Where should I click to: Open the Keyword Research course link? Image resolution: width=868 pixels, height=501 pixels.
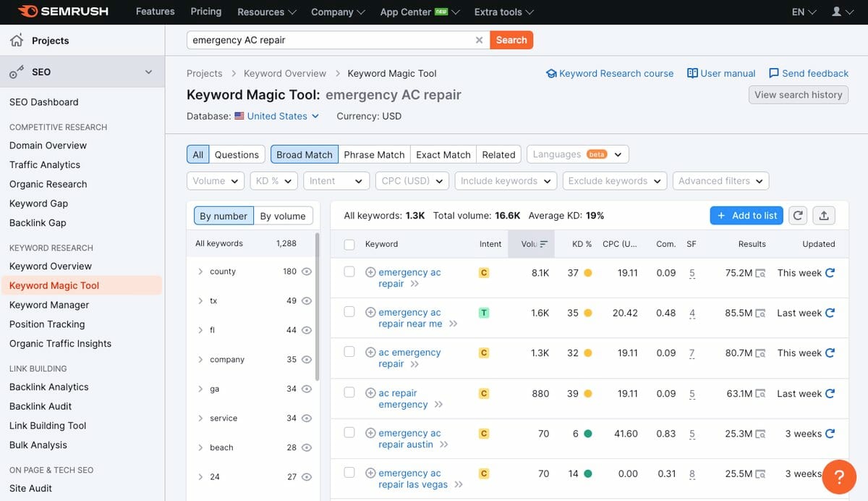(610, 73)
